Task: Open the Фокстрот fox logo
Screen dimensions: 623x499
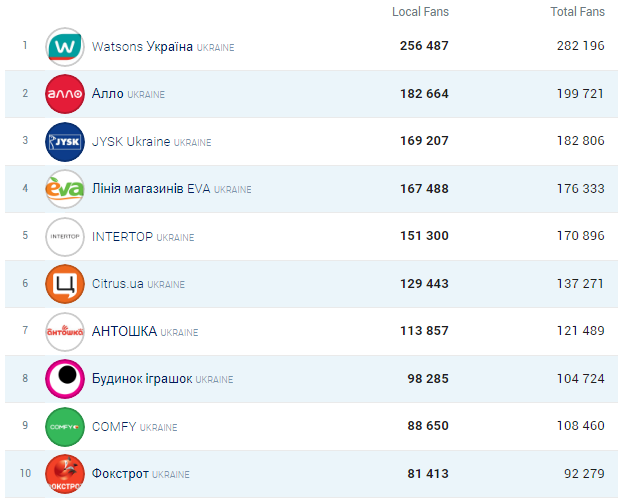Action: tap(65, 473)
